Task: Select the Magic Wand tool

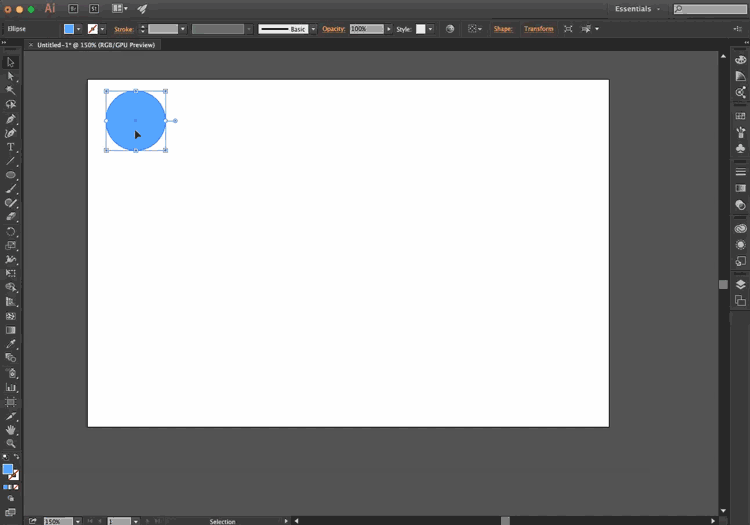Action: [x=11, y=90]
